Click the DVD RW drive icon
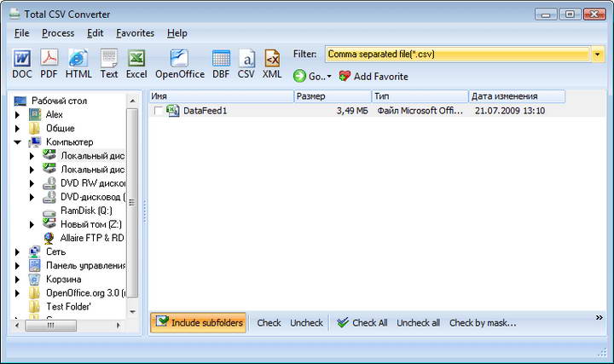 click(49, 183)
